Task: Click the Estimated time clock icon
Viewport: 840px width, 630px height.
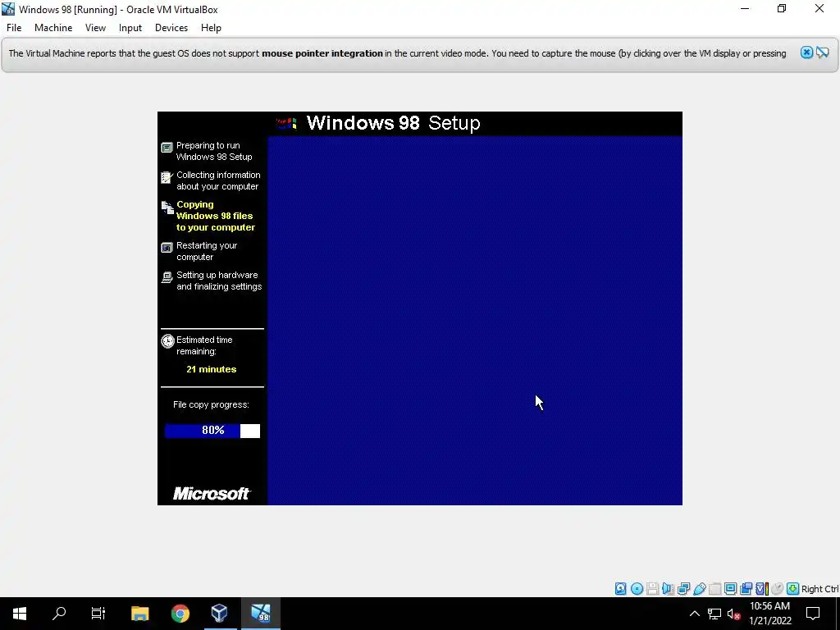Action: pyautogui.click(x=167, y=341)
